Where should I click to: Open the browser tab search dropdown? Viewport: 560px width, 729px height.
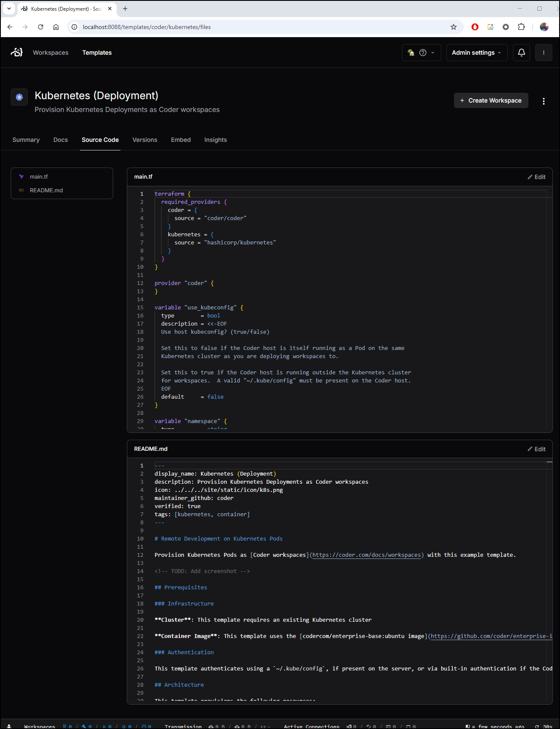[9, 9]
